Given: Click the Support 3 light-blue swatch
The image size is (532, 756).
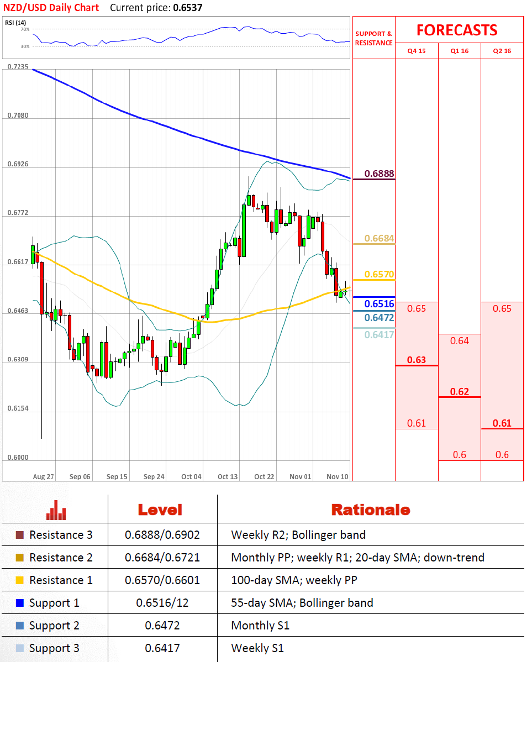Looking at the screenshot, I should click(x=20, y=648).
